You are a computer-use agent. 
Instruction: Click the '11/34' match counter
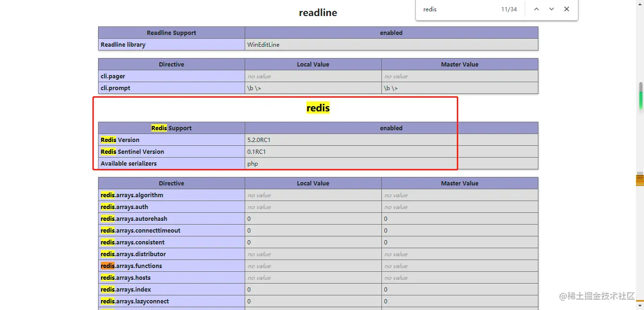point(509,9)
